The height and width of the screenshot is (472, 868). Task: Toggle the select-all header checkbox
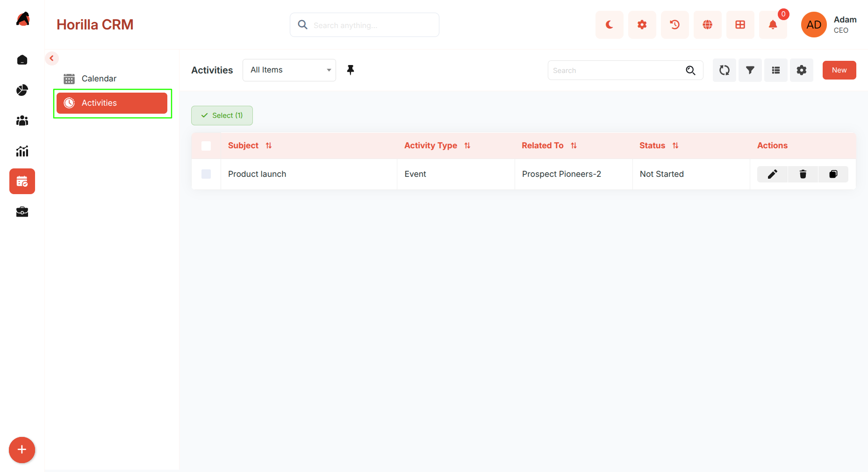[206, 146]
